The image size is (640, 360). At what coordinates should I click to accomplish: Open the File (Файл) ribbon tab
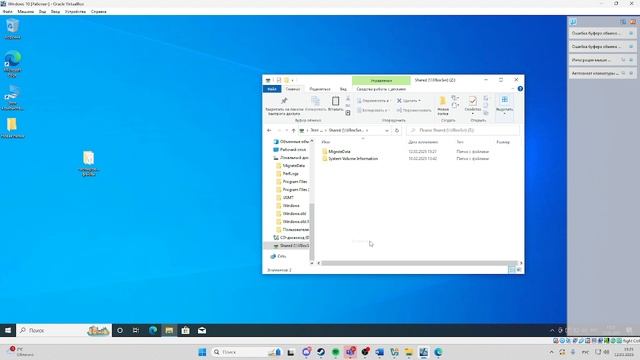click(272, 89)
